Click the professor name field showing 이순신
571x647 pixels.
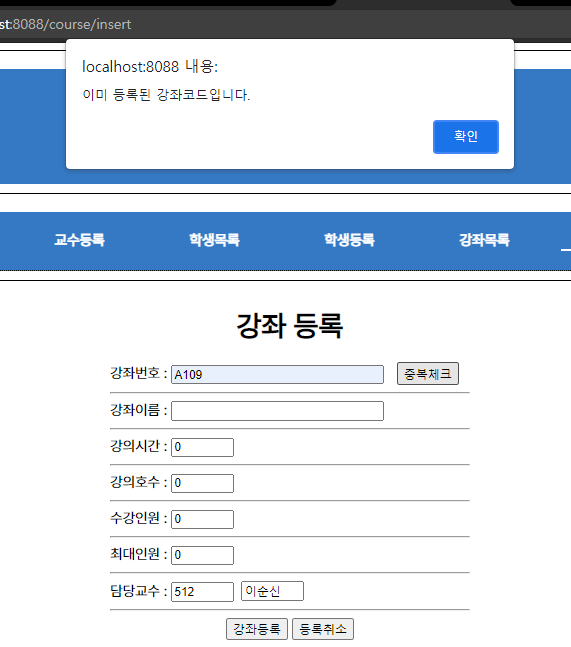272,591
